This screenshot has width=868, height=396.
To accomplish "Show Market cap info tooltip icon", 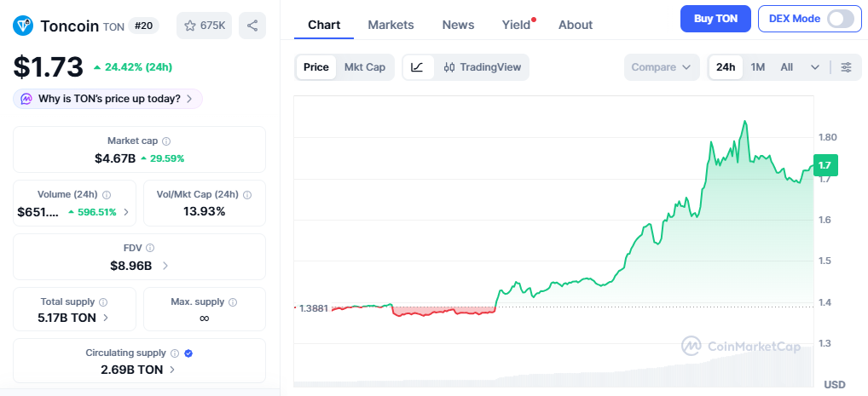I will 166,141.
